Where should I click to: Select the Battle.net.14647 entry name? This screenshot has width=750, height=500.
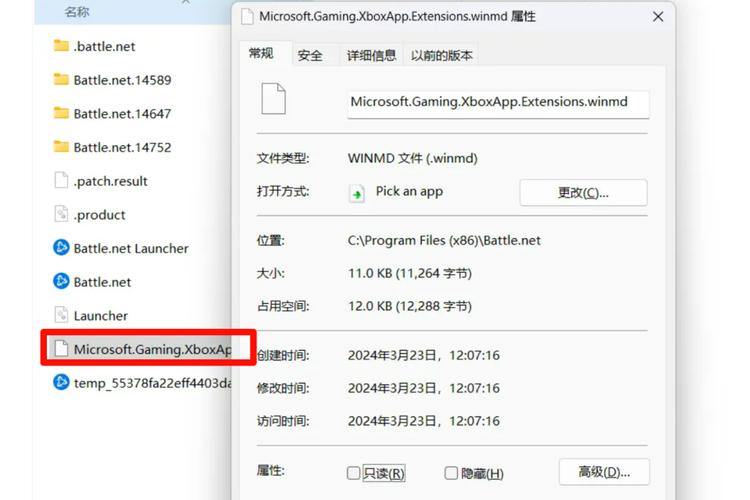122,114
